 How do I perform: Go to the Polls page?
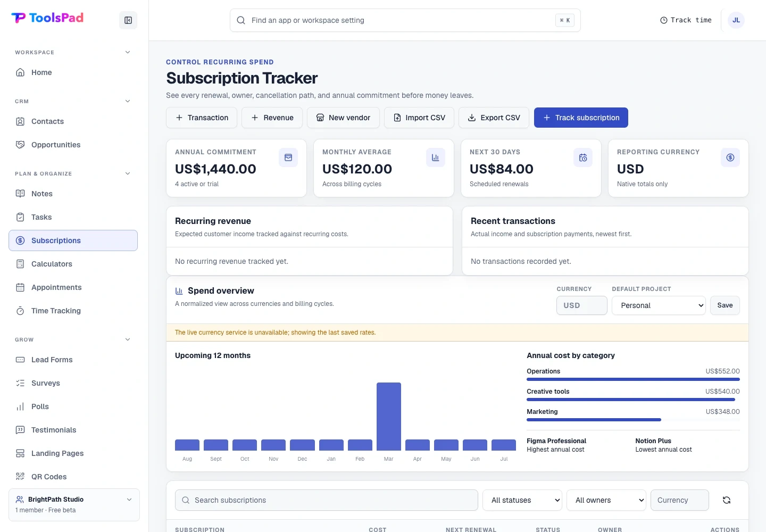[x=73, y=406]
